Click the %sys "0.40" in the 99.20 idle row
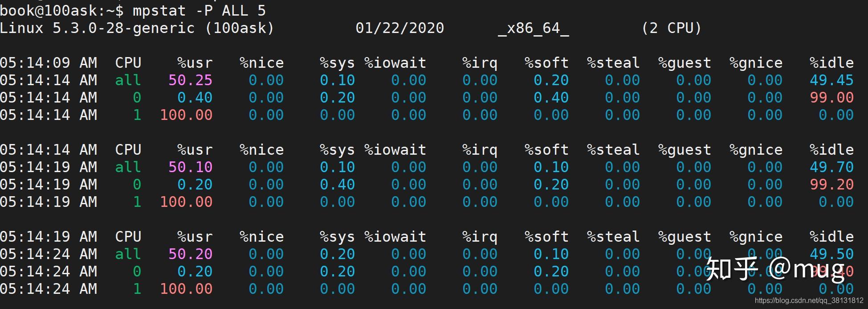868x309 pixels. (338, 185)
